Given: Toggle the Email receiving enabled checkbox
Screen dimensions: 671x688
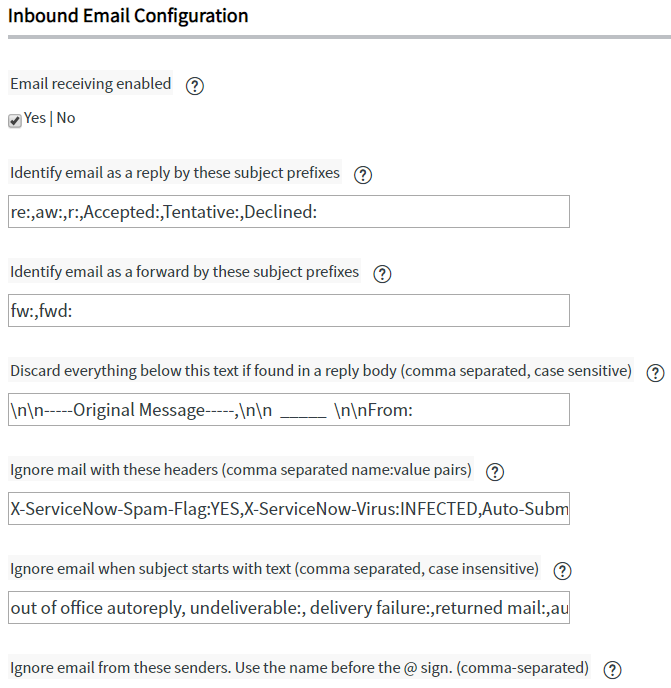Looking at the screenshot, I should pos(15,120).
